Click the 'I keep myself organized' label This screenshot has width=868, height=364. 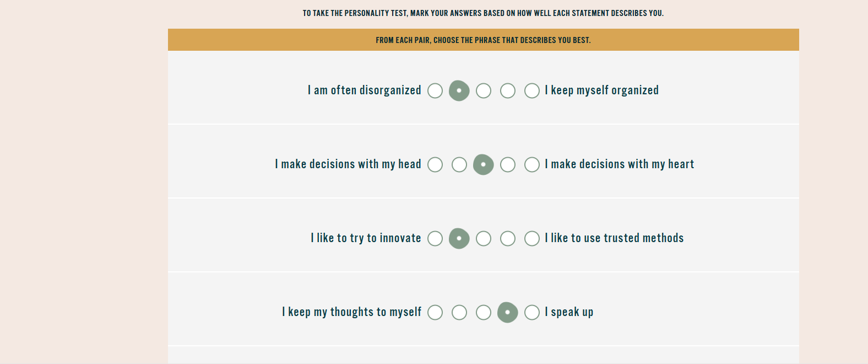click(601, 90)
